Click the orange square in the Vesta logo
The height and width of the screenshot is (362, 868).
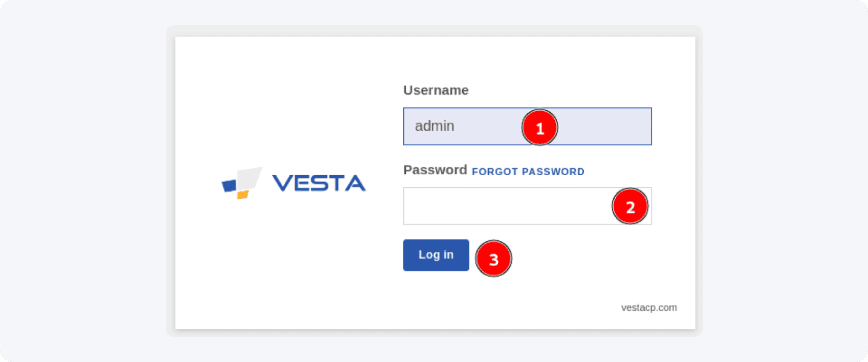(x=242, y=195)
